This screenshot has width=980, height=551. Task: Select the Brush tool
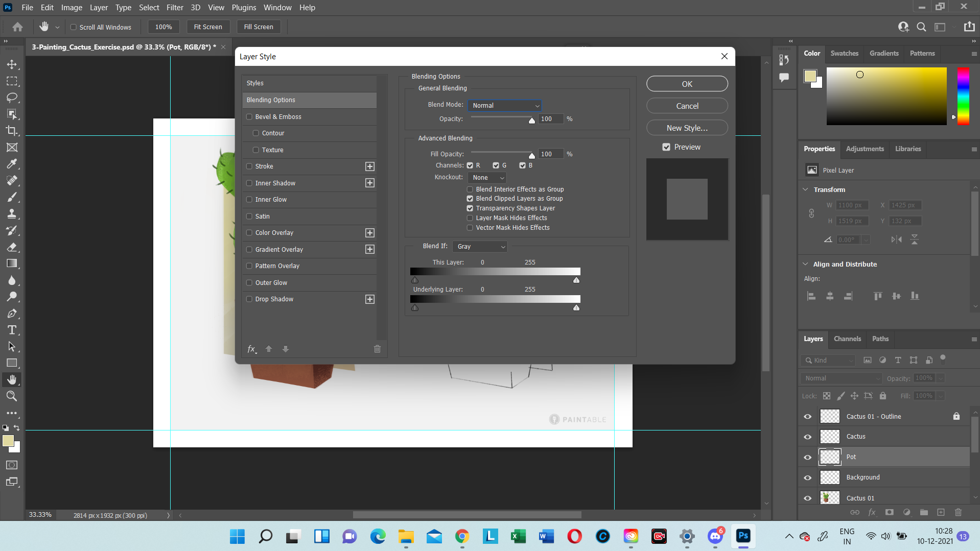12,197
